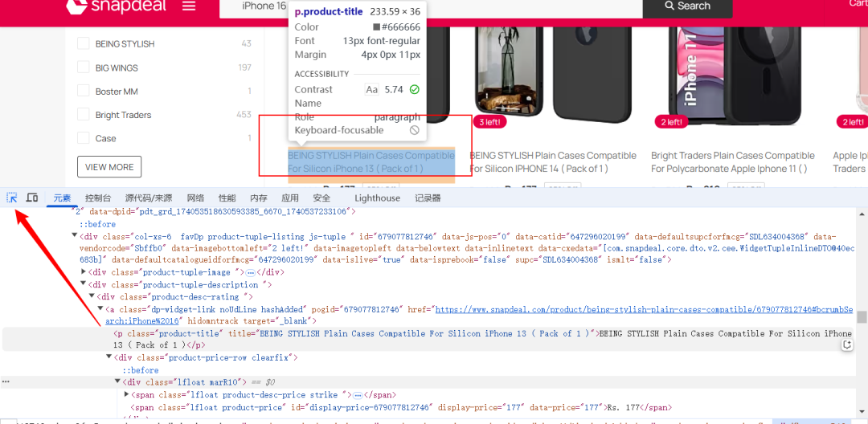The image size is (868, 424).
Task: Expand the ellipsis badge in product-tuple-image div
Action: [250, 272]
